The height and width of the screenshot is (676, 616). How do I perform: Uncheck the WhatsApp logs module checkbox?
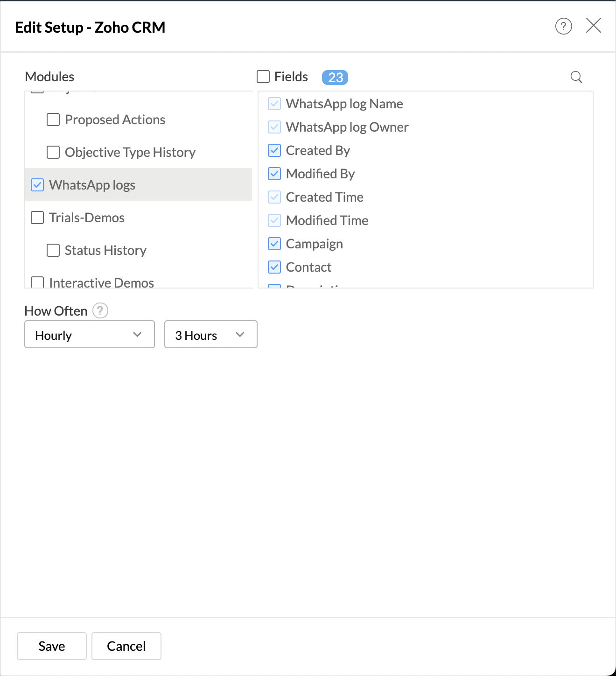[x=37, y=185]
